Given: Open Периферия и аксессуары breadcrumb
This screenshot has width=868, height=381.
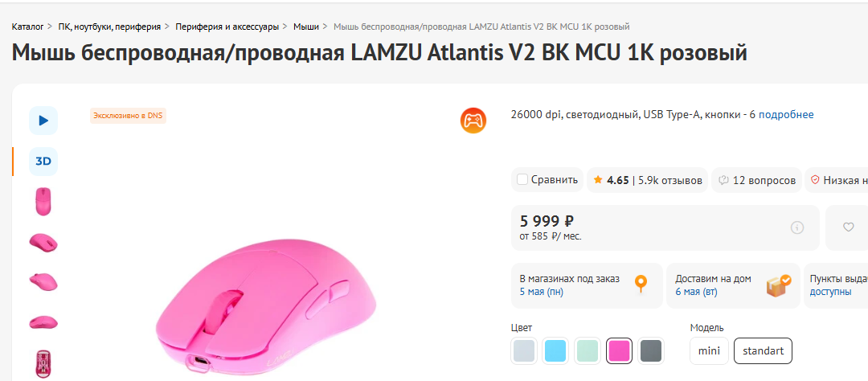Looking at the screenshot, I should tap(227, 27).
